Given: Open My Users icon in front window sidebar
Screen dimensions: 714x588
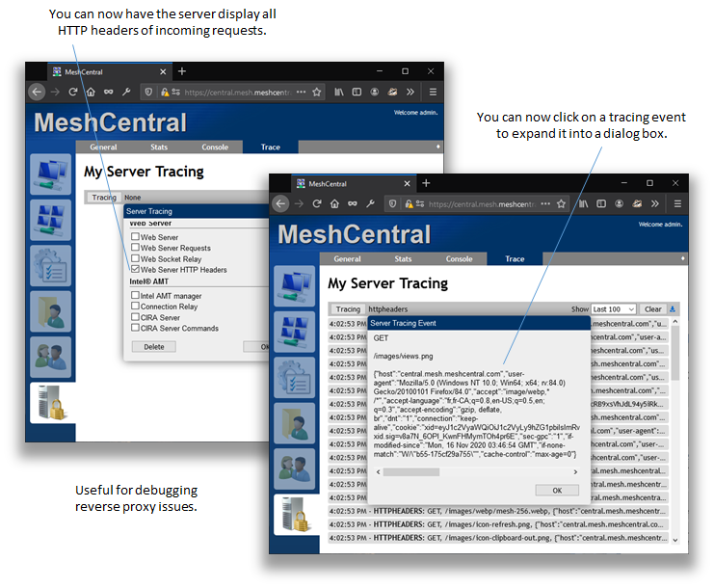Looking at the screenshot, I should click(x=294, y=468).
